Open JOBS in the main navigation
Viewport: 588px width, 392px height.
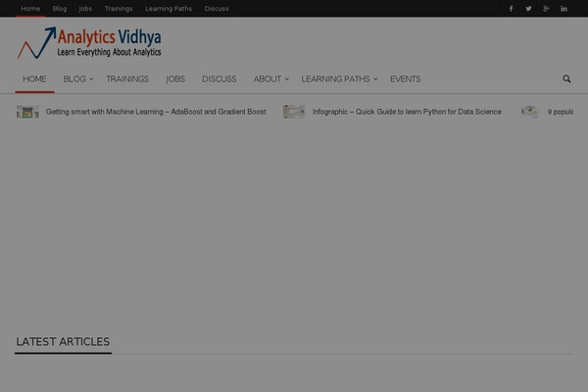[175, 79]
